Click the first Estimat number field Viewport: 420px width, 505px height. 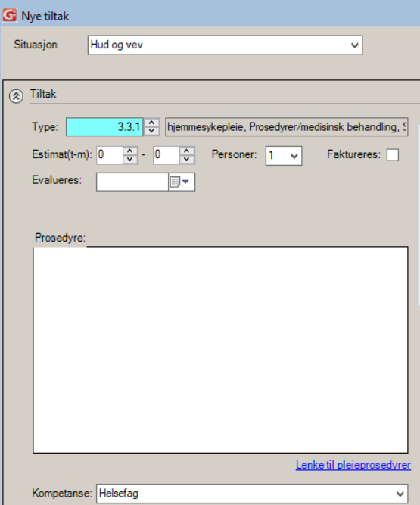point(110,155)
